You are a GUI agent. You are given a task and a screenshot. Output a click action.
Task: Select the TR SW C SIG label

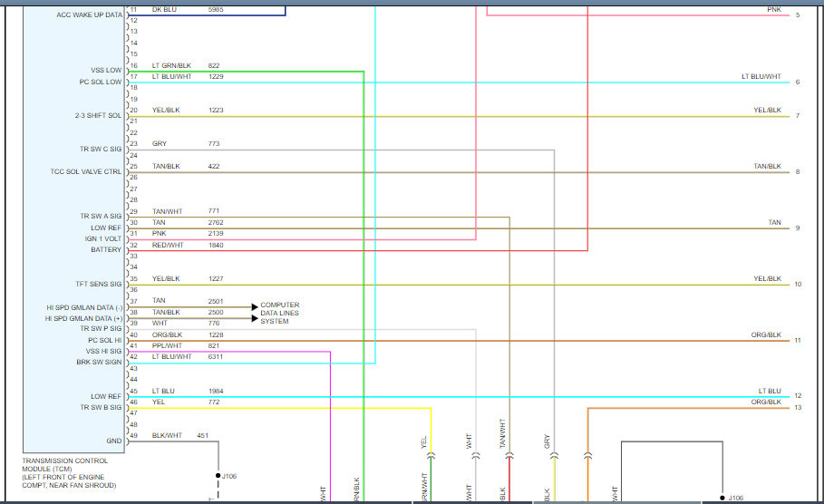point(101,149)
